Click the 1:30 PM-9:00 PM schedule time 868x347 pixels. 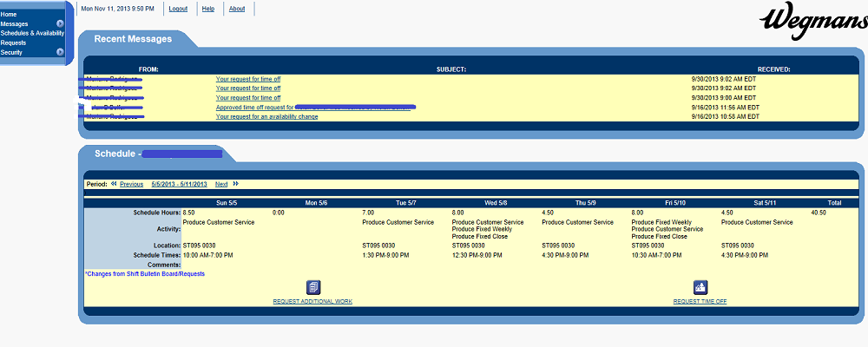point(385,255)
